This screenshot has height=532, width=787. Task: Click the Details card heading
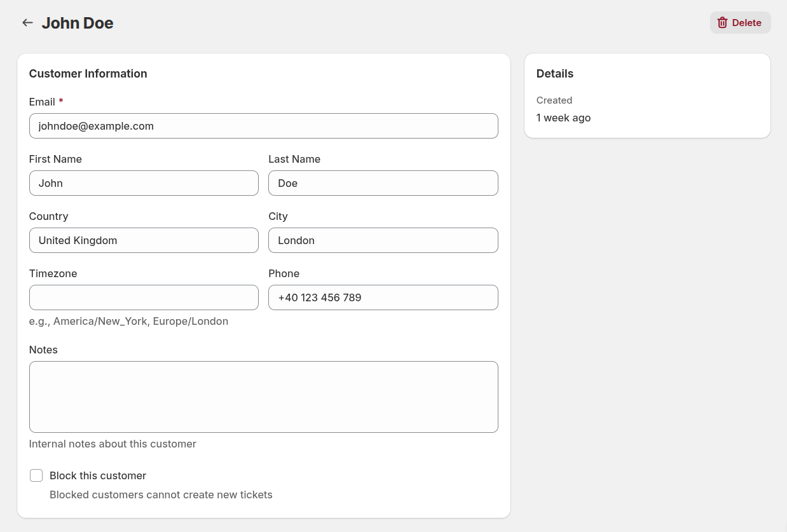click(554, 74)
